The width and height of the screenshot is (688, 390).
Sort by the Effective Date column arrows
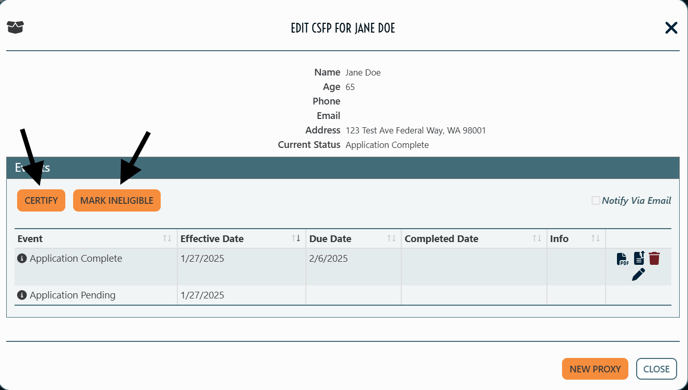point(296,238)
